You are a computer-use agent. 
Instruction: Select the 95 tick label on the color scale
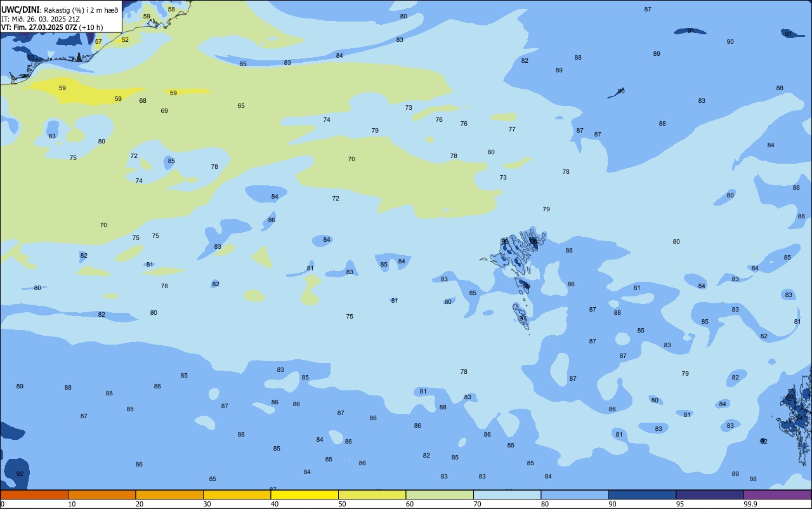click(x=680, y=504)
